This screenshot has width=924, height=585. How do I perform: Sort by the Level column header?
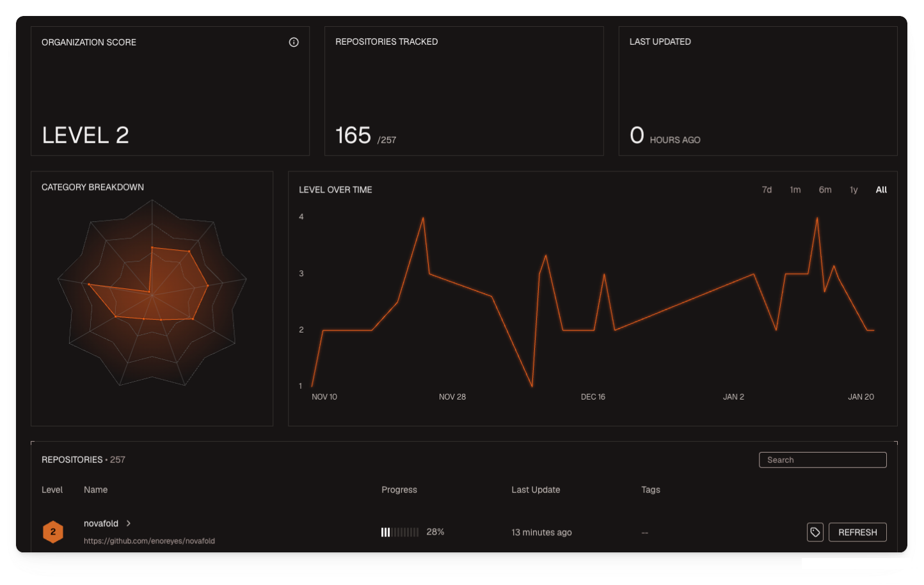pos(52,490)
